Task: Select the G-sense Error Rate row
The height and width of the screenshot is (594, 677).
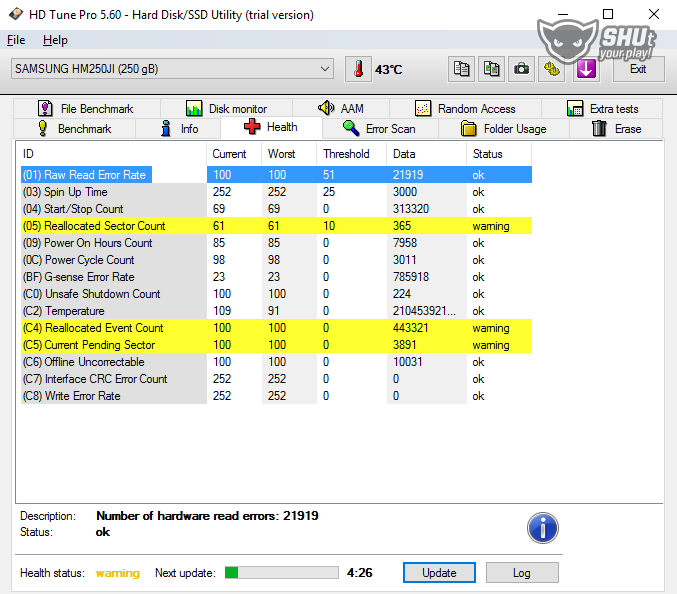Action: [x=276, y=277]
